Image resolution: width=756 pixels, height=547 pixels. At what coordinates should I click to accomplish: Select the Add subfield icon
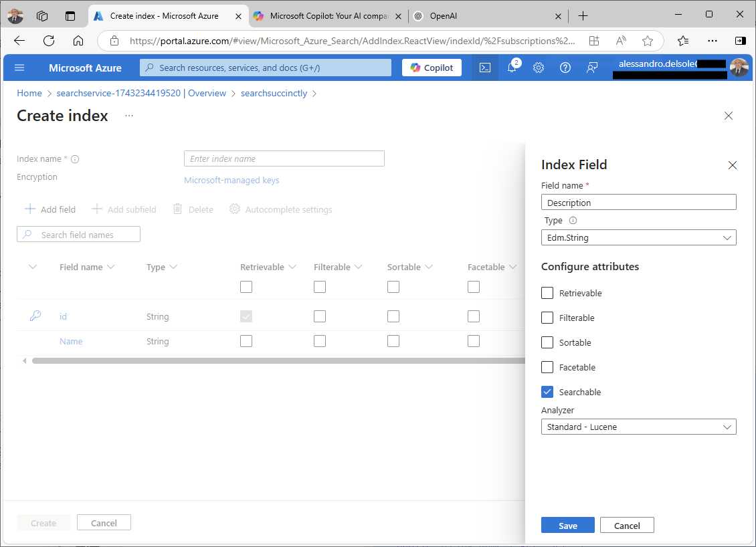124,209
